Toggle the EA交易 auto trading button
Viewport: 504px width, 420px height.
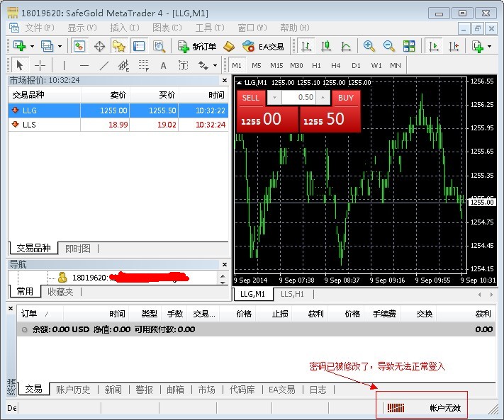click(x=264, y=47)
